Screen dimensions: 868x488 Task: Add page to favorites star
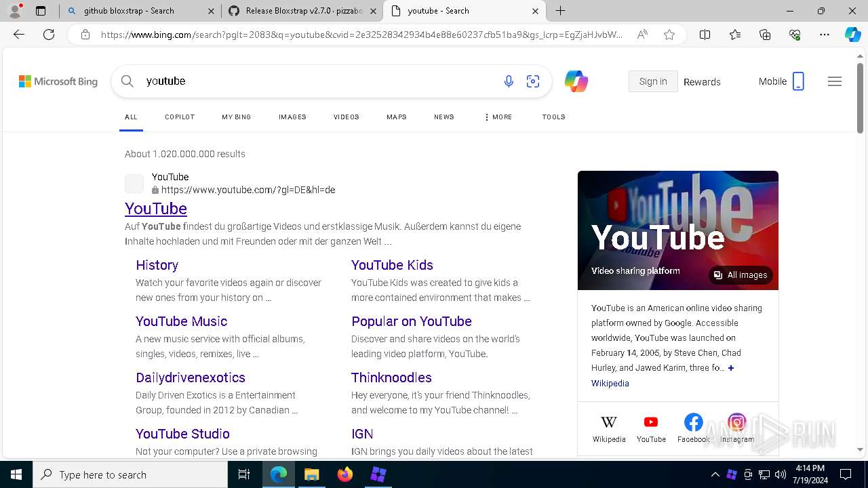669,35
